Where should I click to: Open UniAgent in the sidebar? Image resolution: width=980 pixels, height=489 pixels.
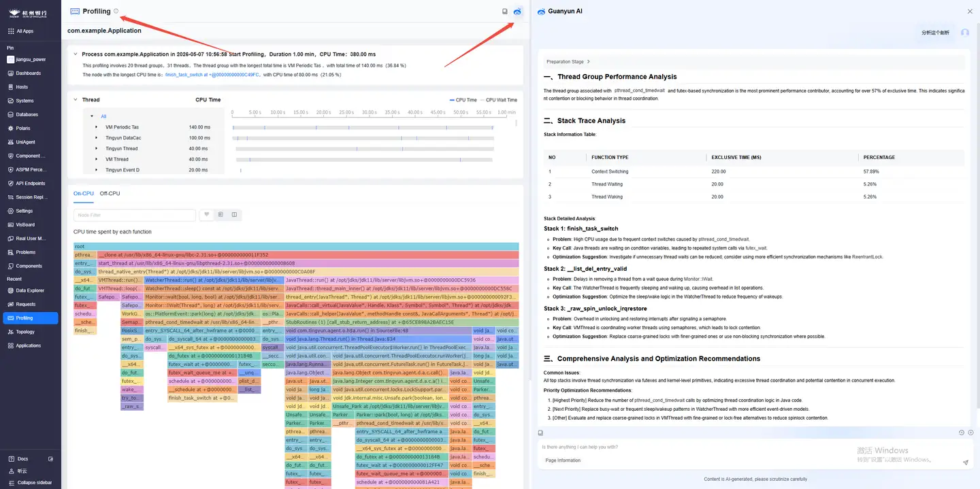click(25, 142)
